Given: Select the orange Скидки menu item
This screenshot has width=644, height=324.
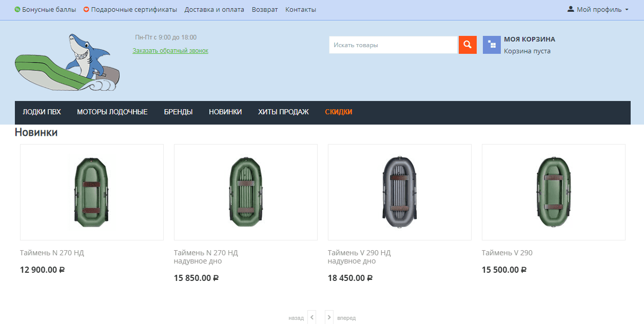Looking at the screenshot, I should [339, 112].
